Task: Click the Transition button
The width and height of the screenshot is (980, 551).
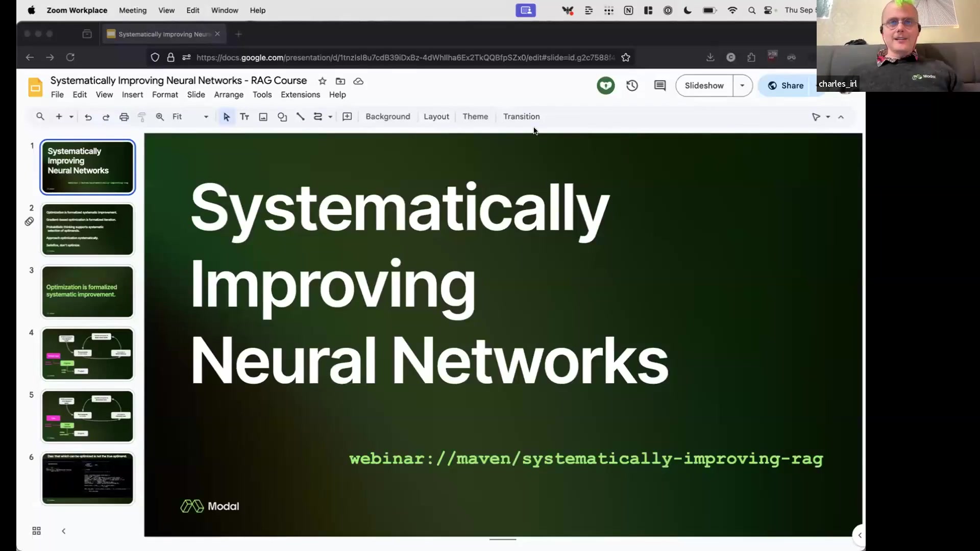Action: (x=521, y=117)
